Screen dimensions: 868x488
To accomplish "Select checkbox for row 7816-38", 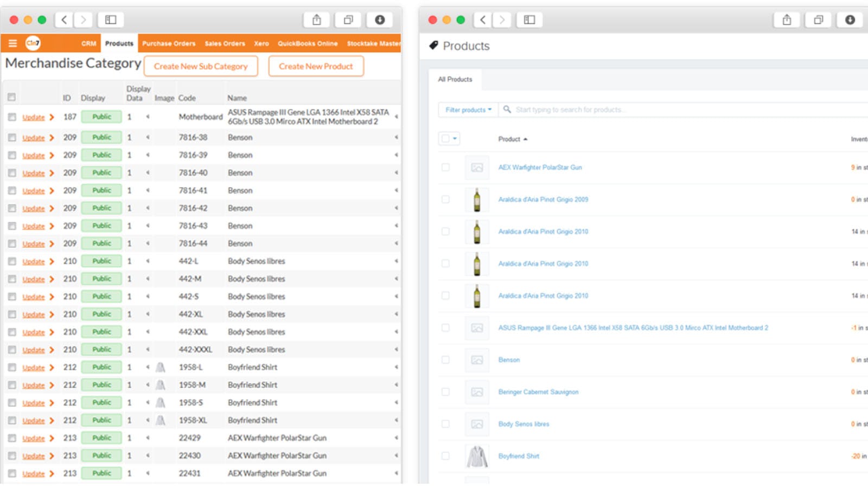I will [x=12, y=138].
